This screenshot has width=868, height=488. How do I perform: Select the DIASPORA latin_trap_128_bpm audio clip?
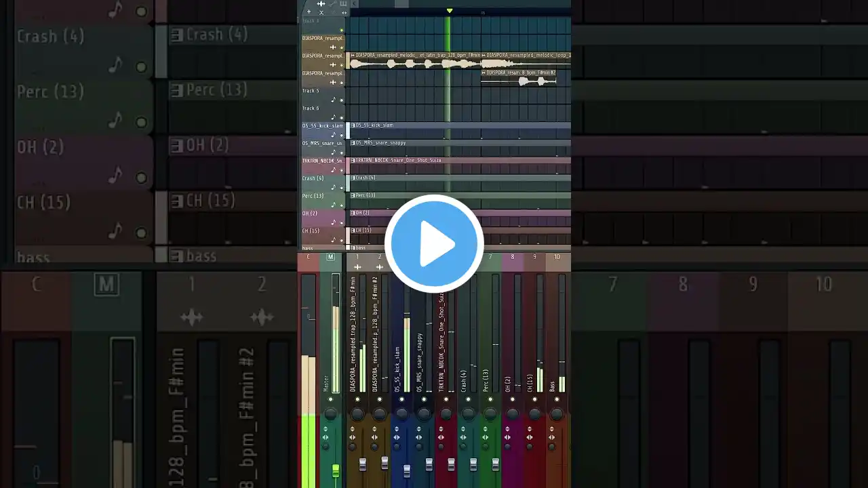[x=414, y=60]
